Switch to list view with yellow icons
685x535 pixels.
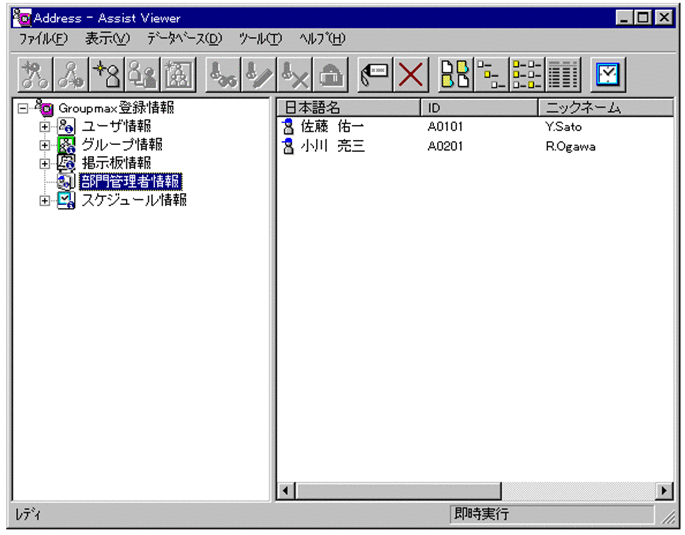(527, 75)
